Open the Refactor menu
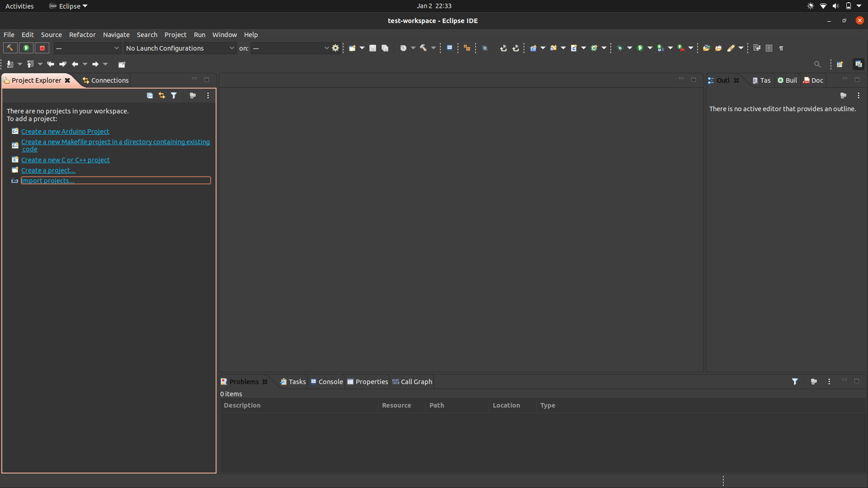Viewport: 868px width, 488px height. click(82, 35)
